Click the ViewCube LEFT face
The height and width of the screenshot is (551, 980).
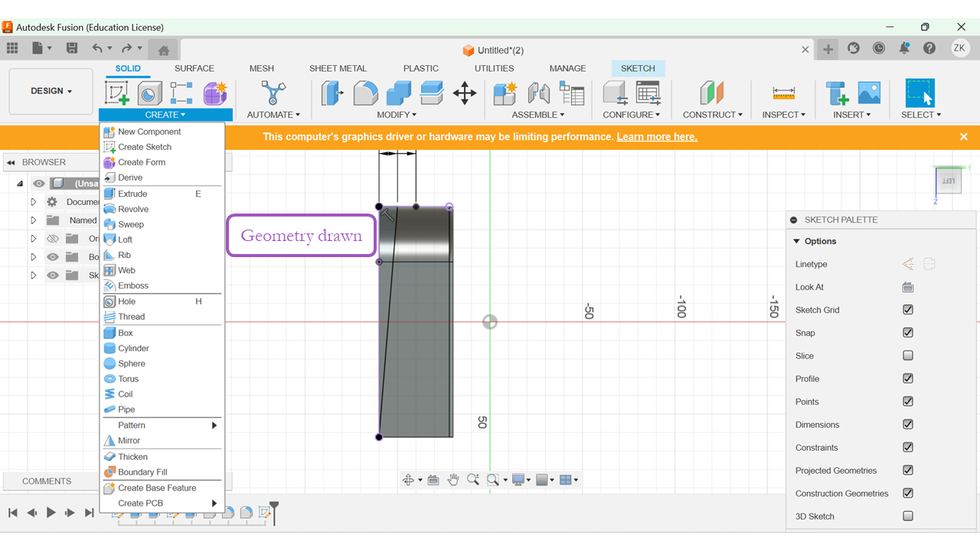click(948, 181)
